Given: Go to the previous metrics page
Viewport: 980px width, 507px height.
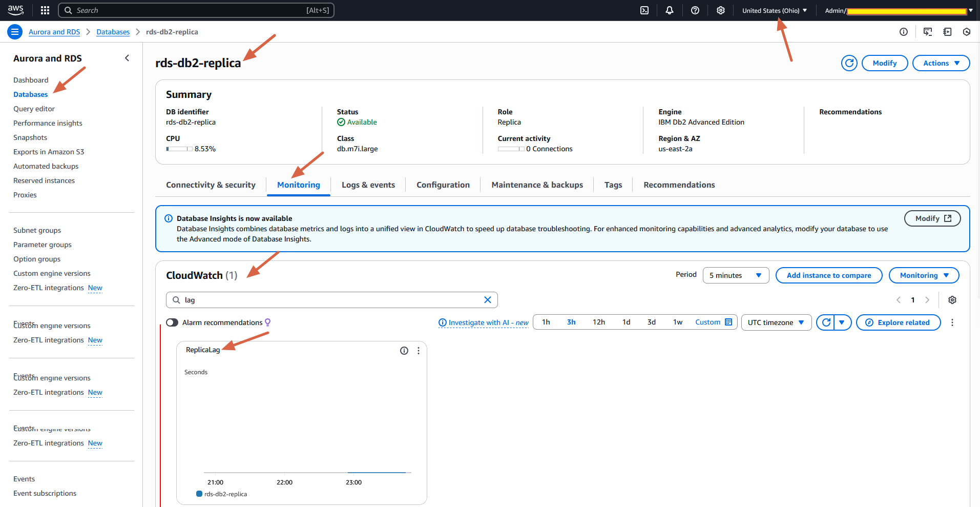Looking at the screenshot, I should (899, 300).
